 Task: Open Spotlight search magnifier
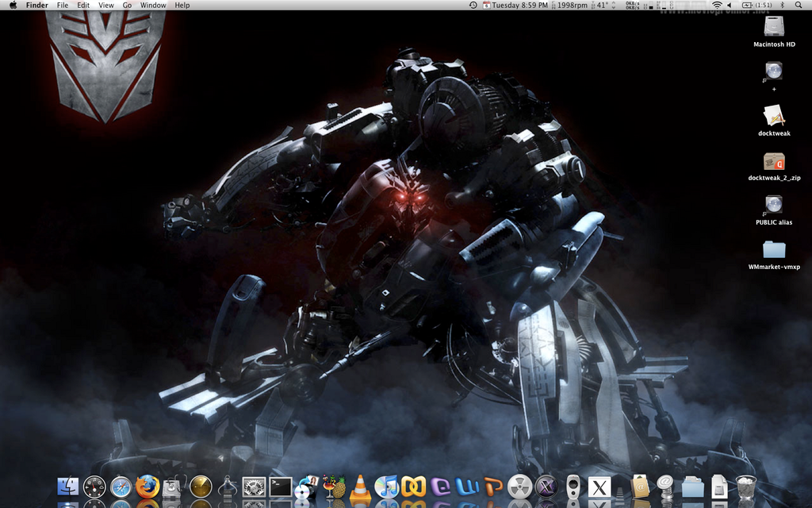point(798,6)
